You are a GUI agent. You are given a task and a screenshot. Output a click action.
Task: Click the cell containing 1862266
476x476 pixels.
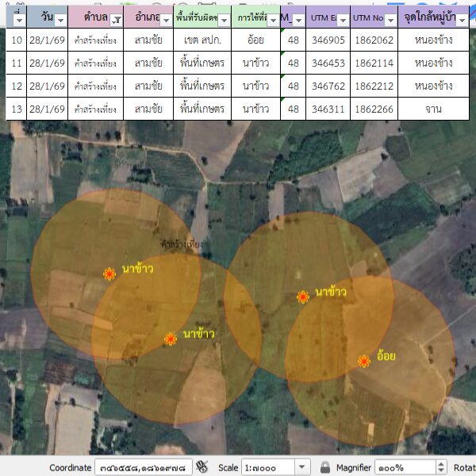[x=373, y=109]
